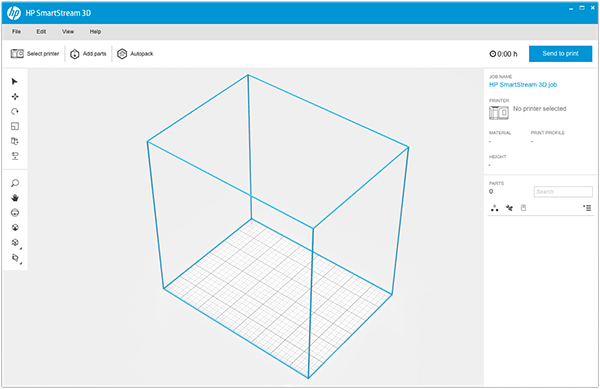This screenshot has width=600, height=389.
Task: Activate the pan hand tool
Action: click(x=15, y=198)
